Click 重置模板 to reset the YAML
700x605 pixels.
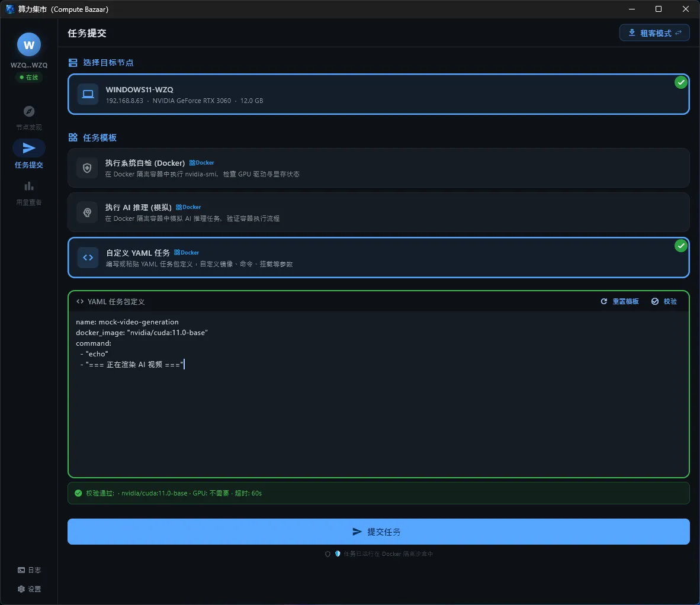[x=619, y=301]
